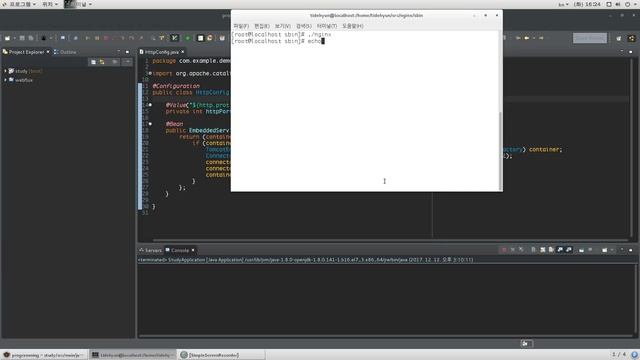Click Collapse All icon in Project Explorer

[x=93, y=62]
